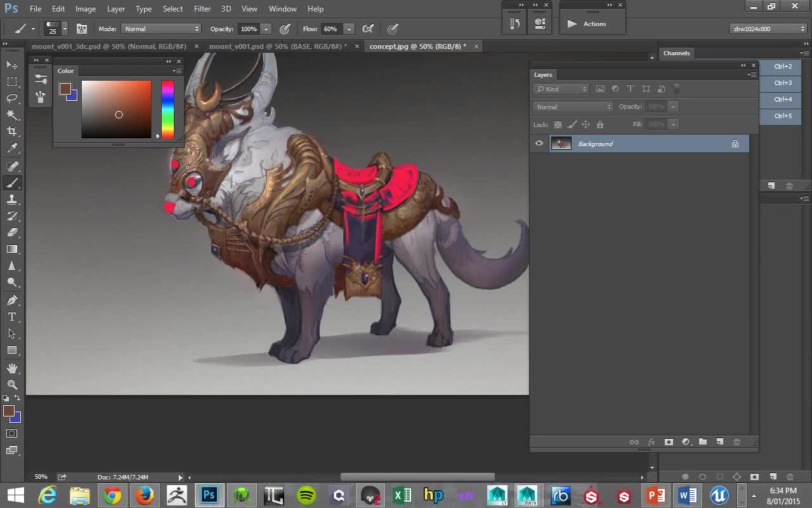812x508 pixels.
Task: Select the Eyedropper tool
Action: (x=12, y=148)
